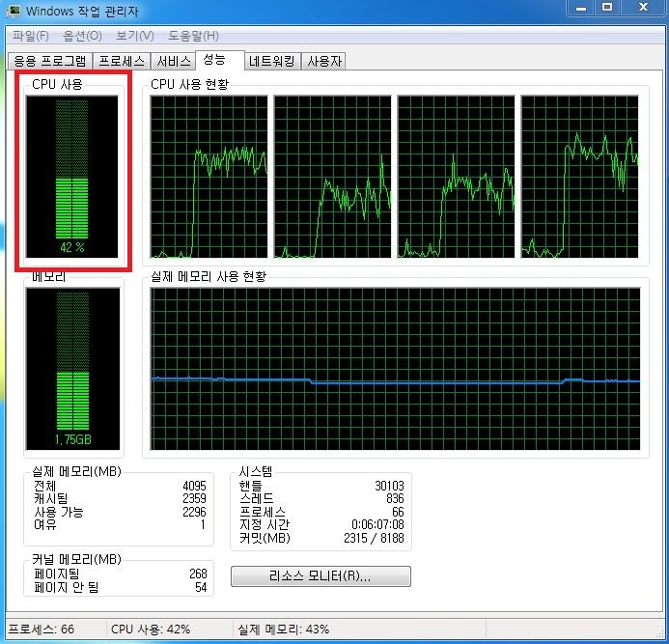Screen dimensions: 669x644
Task: Click the 프로세스 value 66 in 시스템
Action: pyautogui.click(x=398, y=512)
